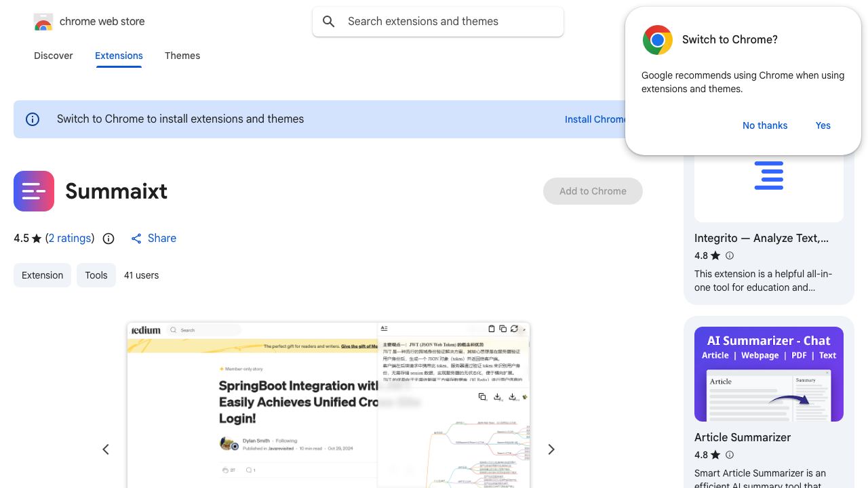Screen dimensions: 868x488
Task: Click Install Chrome link in banner
Action: pyautogui.click(x=595, y=119)
